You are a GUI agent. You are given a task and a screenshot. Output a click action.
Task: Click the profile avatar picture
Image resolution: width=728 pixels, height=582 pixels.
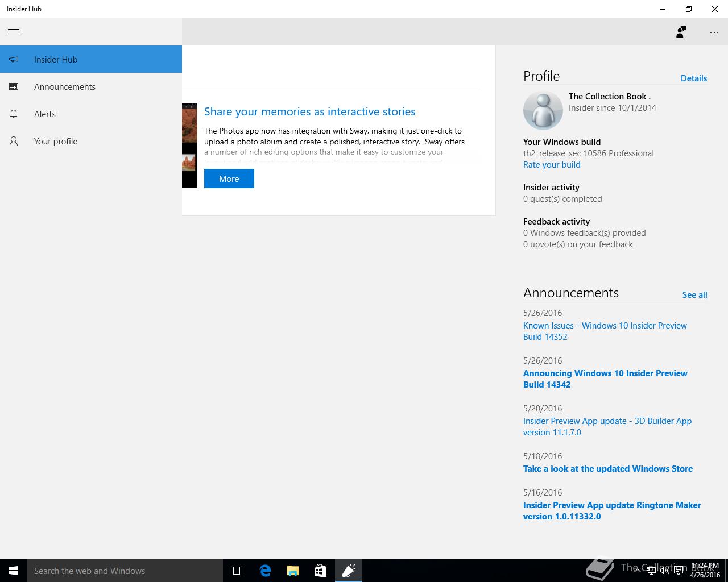[x=543, y=111]
